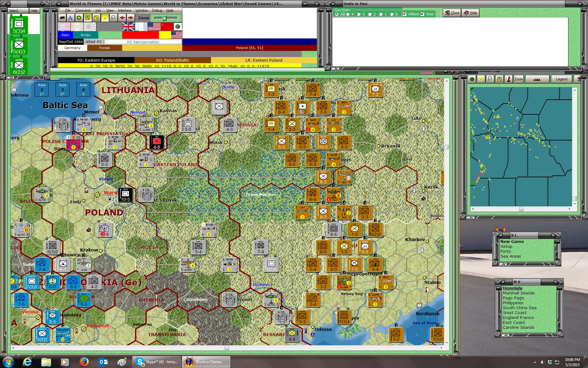Click the United Kingdom flag icon
The image size is (588, 368).
click(x=128, y=27)
